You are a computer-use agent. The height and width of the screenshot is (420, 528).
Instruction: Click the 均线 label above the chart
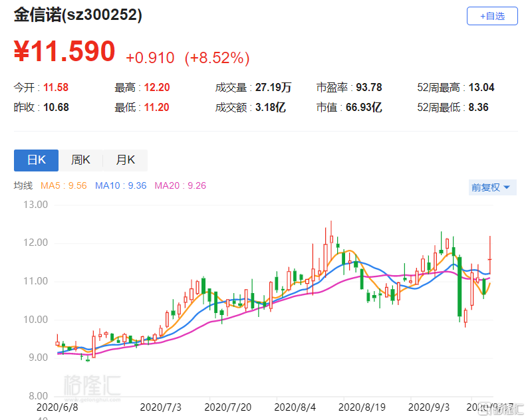pyautogui.click(x=23, y=185)
